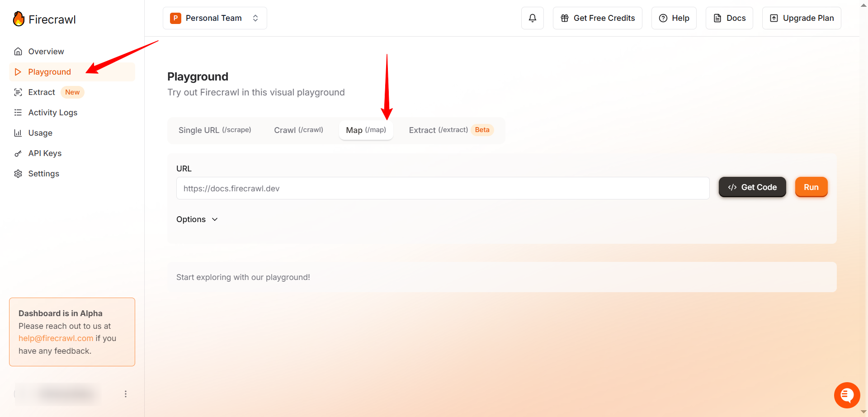Switch to Single URL (/scrape) tab
Image resolution: width=868 pixels, height=417 pixels.
point(215,130)
